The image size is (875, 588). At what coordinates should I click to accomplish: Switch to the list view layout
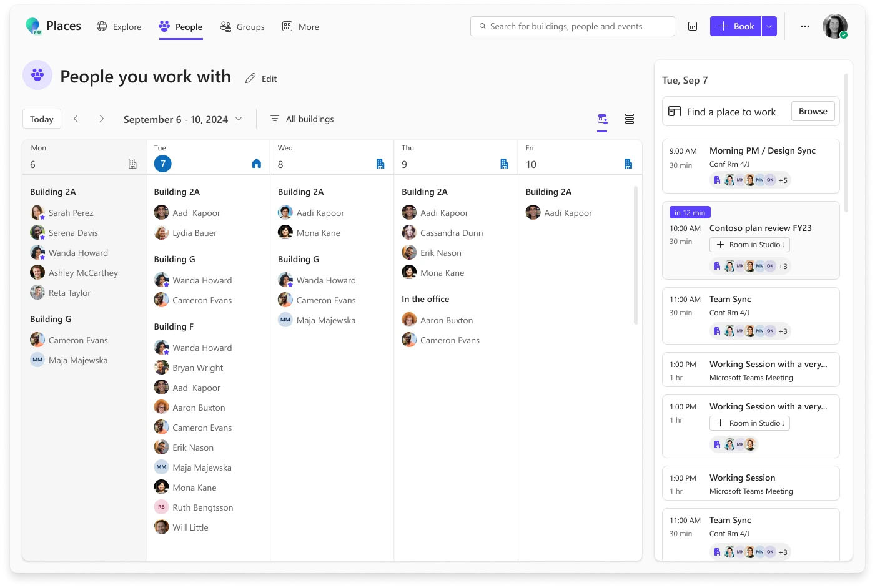(x=629, y=118)
